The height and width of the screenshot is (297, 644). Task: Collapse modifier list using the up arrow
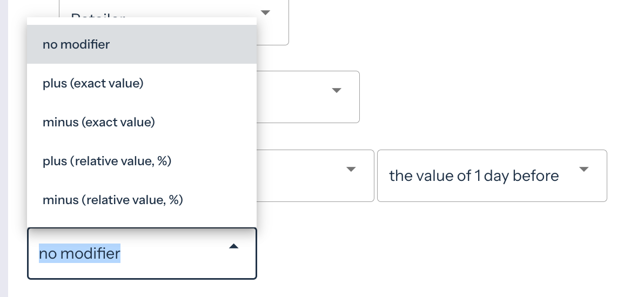tap(233, 247)
